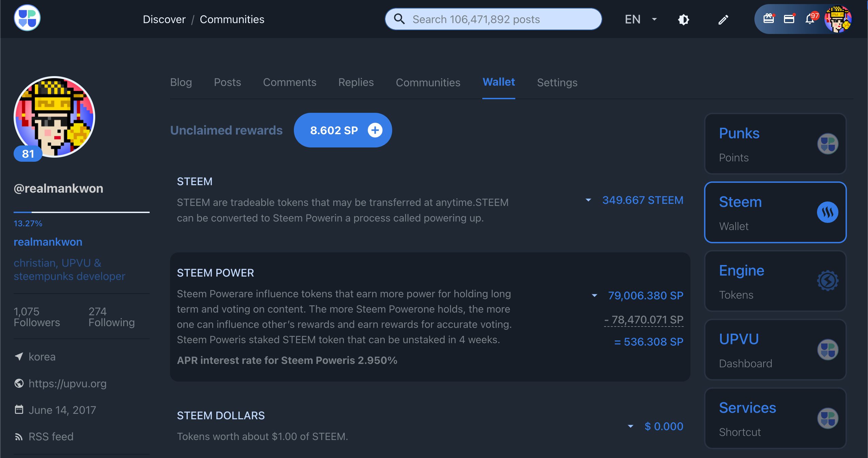Click the SteemPunks logo home icon
This screenshot has width=868, height=458.
27,18
